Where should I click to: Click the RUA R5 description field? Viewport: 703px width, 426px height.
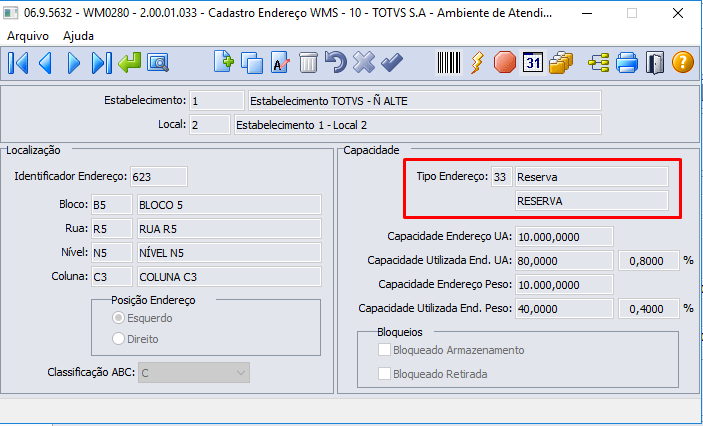point(229,229)
